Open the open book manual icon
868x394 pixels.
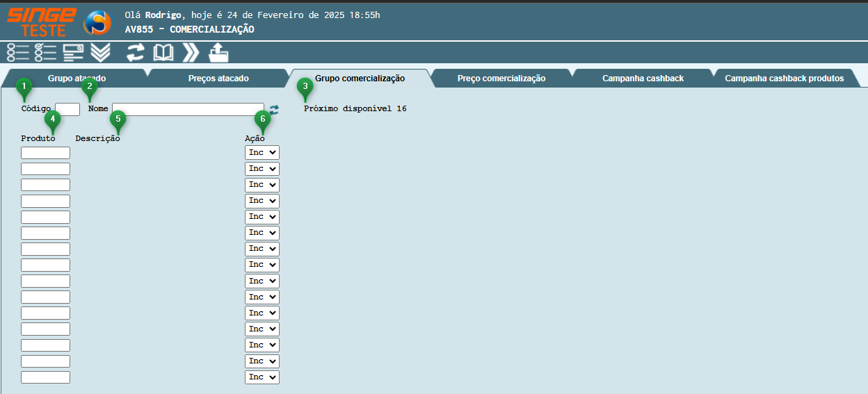coord(163,53)
